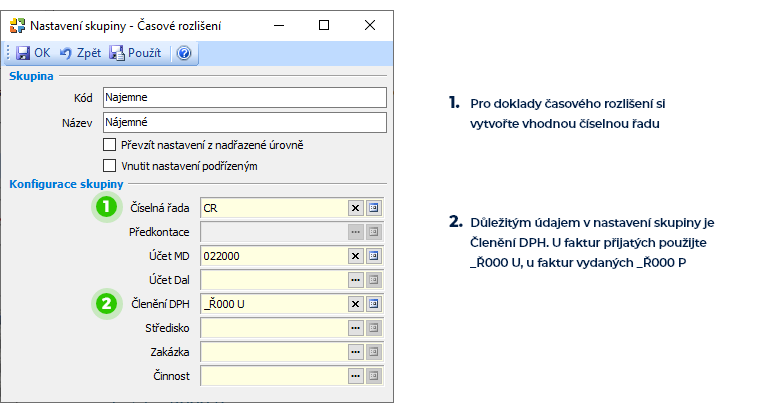Viewport: 783px width, 413px height.
Task: Click into the Název input field
Action: [x=245, y=122]
